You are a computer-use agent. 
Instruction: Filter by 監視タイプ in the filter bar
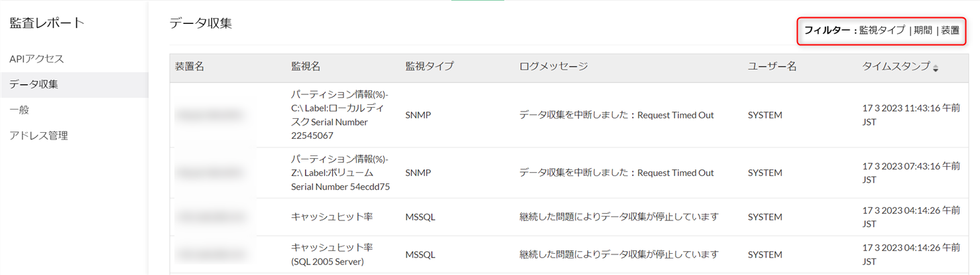(882, 31)
